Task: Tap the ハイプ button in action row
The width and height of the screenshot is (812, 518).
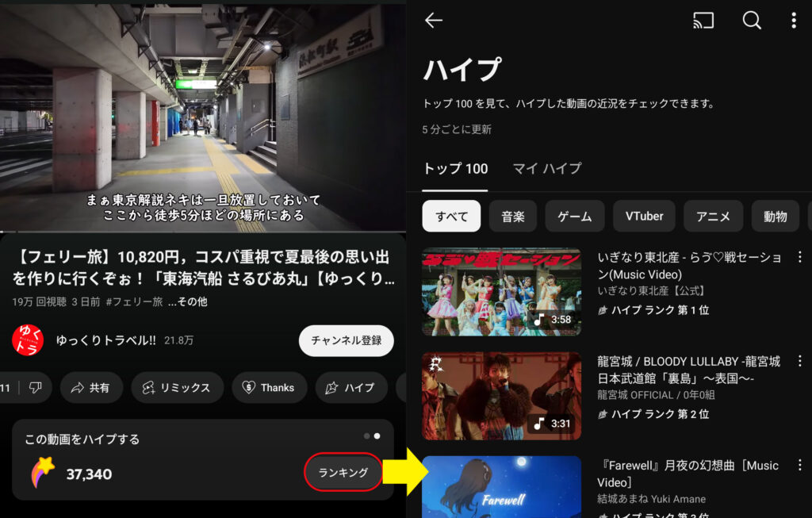Action: 350,388
